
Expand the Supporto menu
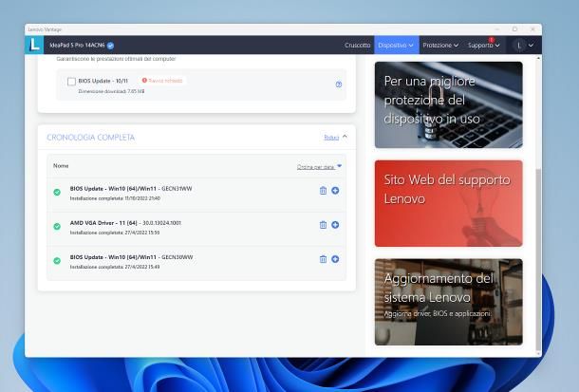(484, 45)
